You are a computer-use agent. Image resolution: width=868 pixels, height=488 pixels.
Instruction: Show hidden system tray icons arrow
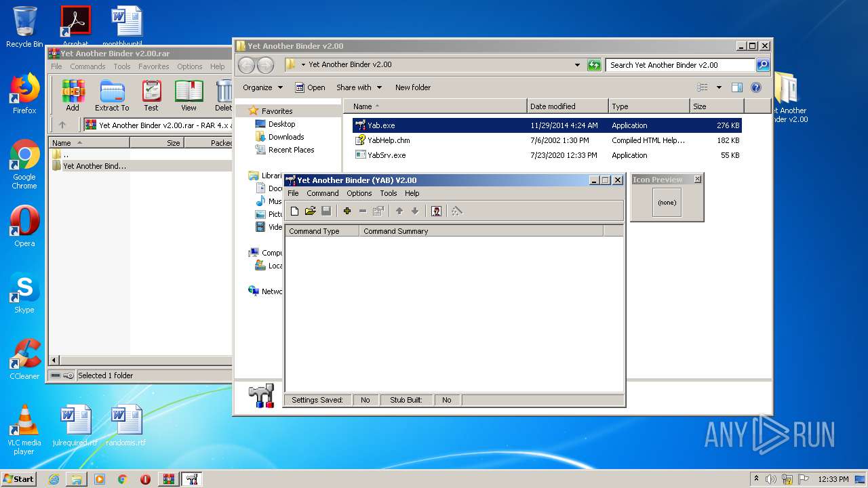pos(756,479)
